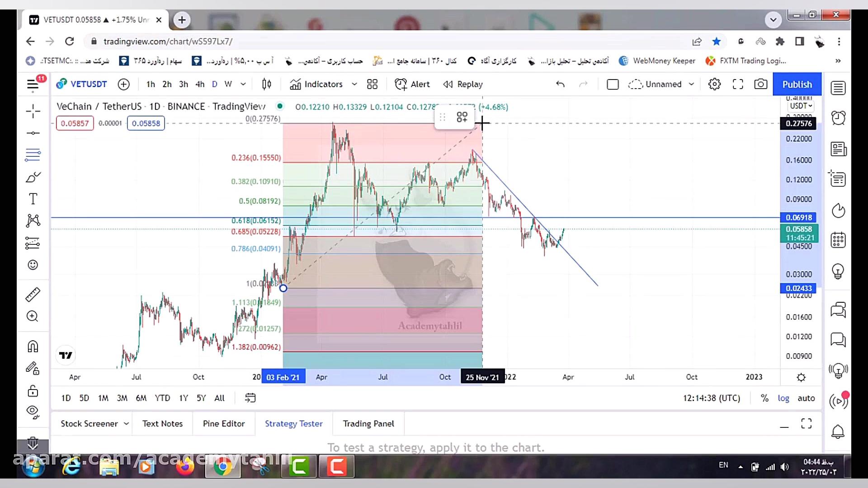Viewport: 868px width, 488px height.
Task: Toggle hide all drawings eye icon
Action: point(33,412)
